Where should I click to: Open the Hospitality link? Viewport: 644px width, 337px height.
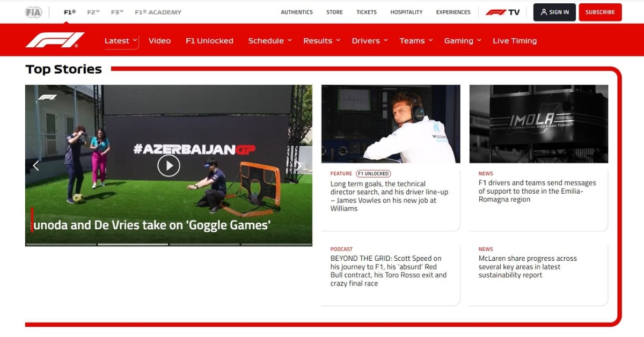pyautogui.click(x=406, y=12)
